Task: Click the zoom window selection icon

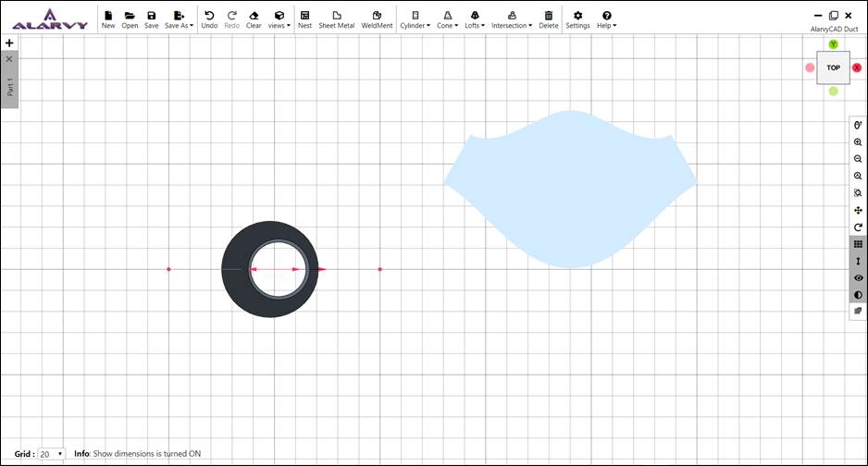Action: [x=858, y=193]
